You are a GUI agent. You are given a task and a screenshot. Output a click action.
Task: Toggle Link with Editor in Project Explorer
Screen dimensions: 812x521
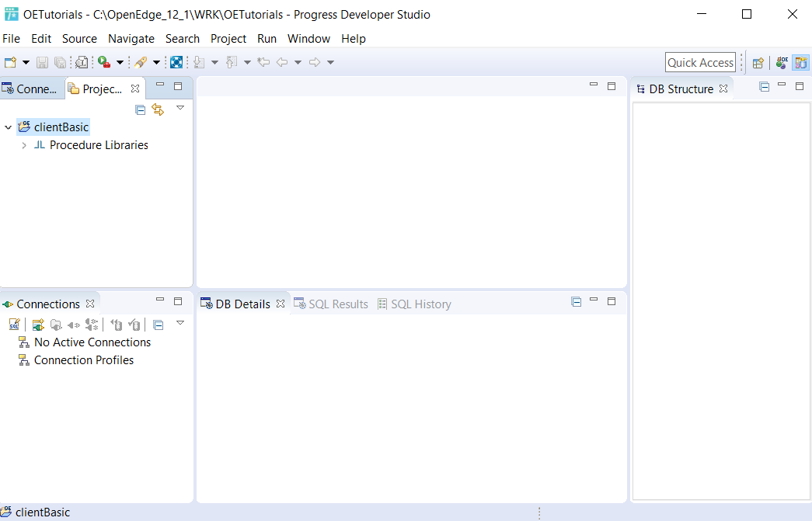pos(158,109)
